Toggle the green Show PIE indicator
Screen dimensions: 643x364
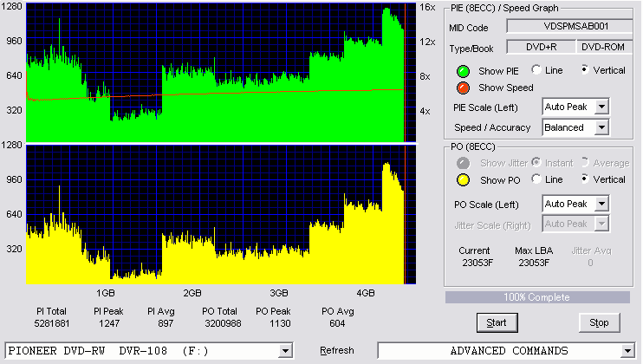[x=463, y=71]
